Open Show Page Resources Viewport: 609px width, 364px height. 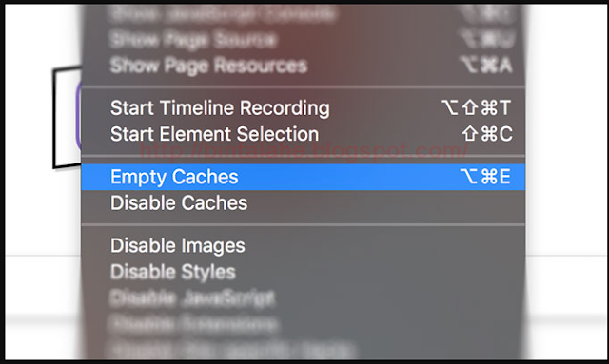[303, 65]
